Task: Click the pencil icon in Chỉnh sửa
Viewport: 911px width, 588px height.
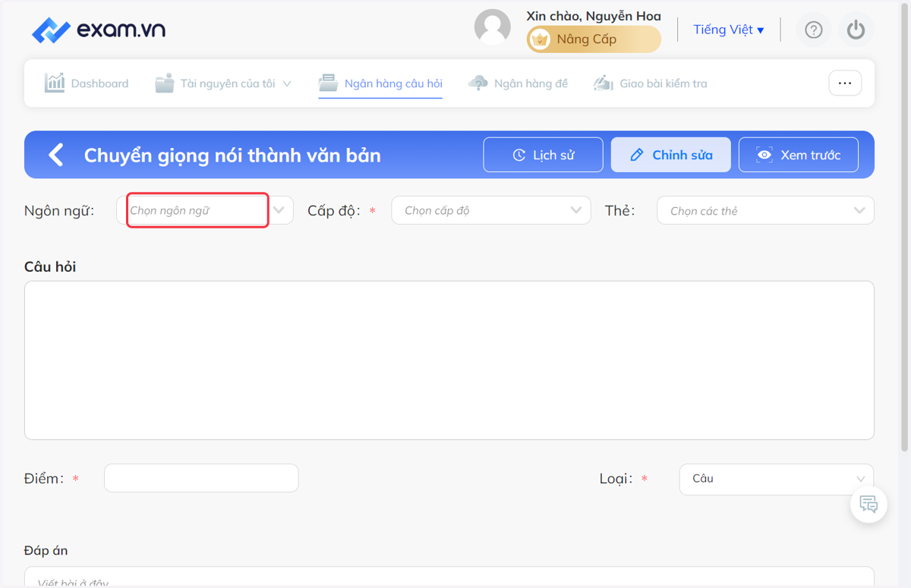Action: click(637, 155)
